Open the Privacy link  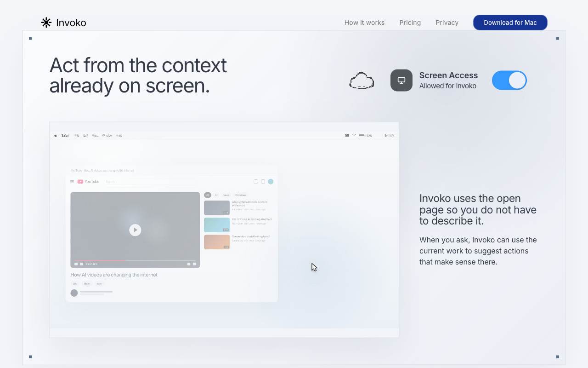[x=447, y=23]
